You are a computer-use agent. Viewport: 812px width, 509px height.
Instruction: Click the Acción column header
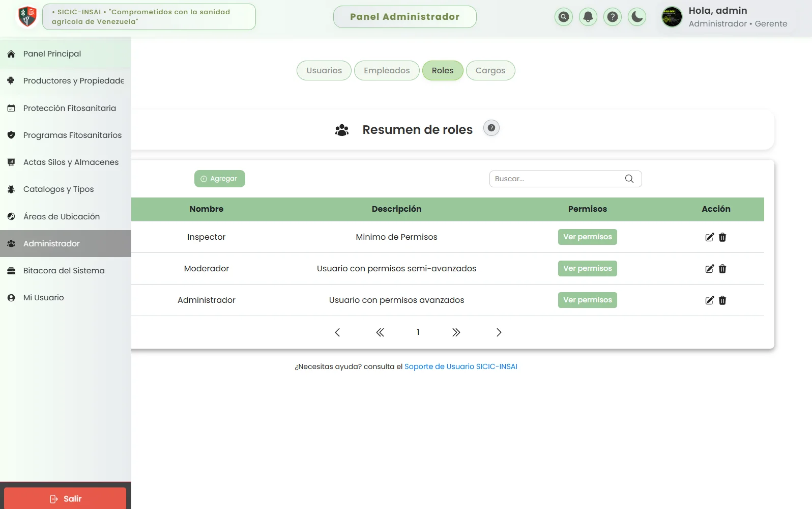tap(716, 209)
